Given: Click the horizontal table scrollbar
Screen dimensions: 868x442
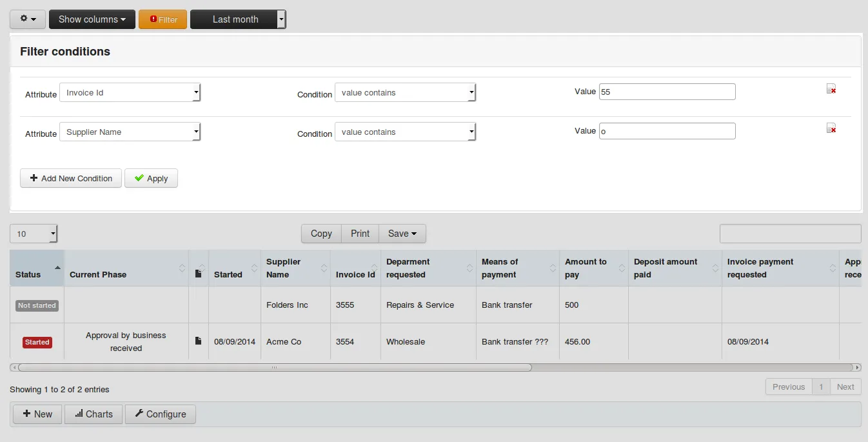Looking at the screenshot, I should coord(275,367).
